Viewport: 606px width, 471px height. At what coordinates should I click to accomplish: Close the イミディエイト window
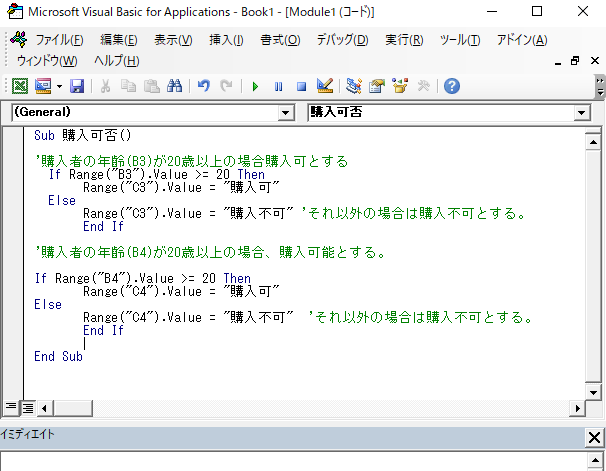[594, 438]
